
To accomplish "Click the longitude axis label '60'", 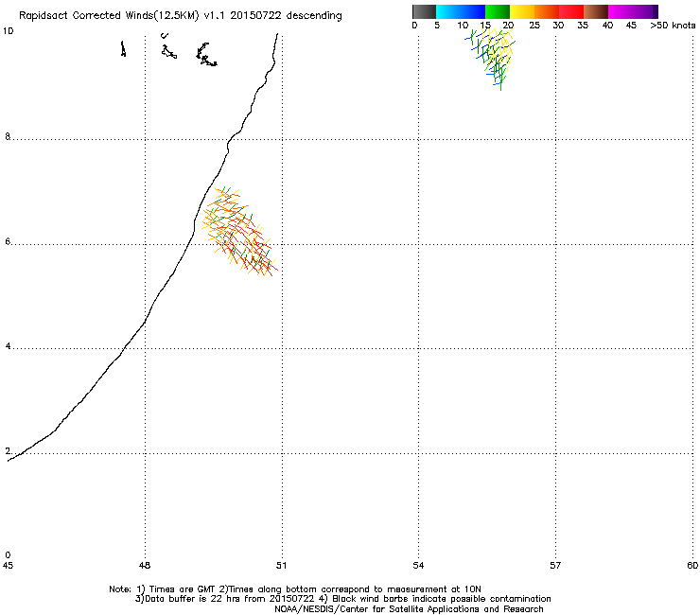I will click(x=692, y=566).
